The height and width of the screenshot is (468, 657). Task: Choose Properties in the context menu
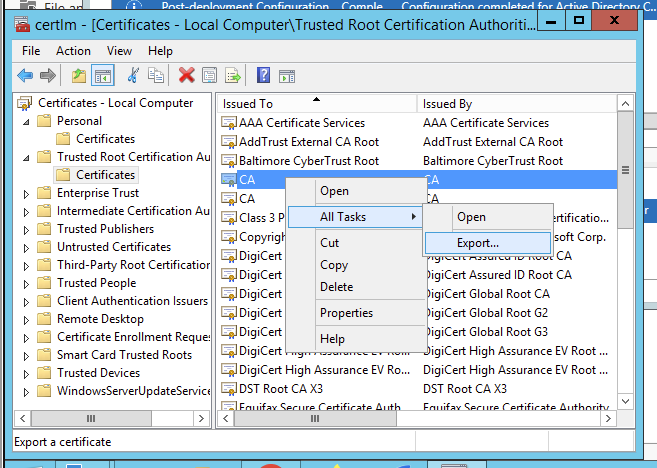coord(356,313)
